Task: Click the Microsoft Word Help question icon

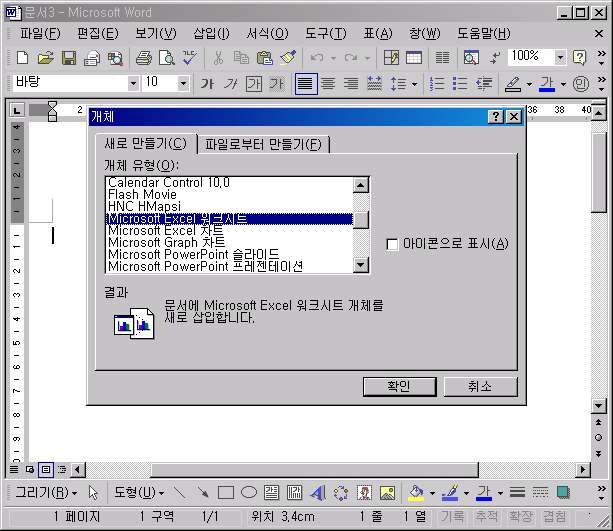Action: (x=579, y=58)
